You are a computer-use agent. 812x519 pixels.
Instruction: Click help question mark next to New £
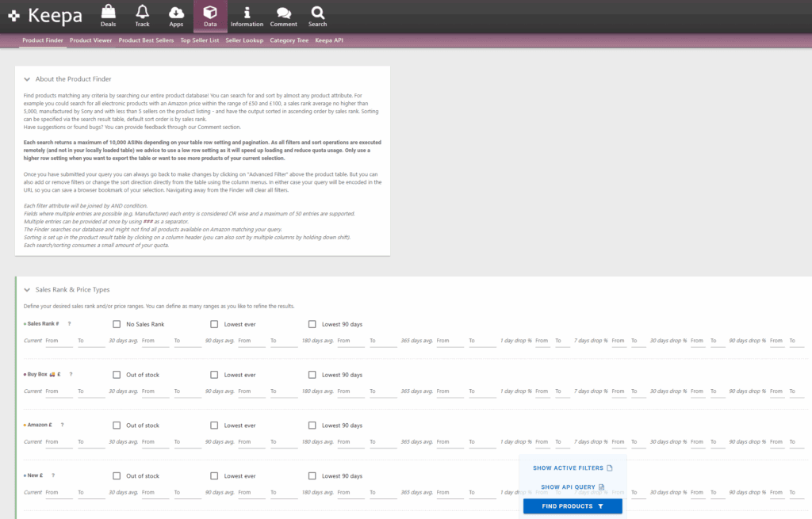[53, 475]
